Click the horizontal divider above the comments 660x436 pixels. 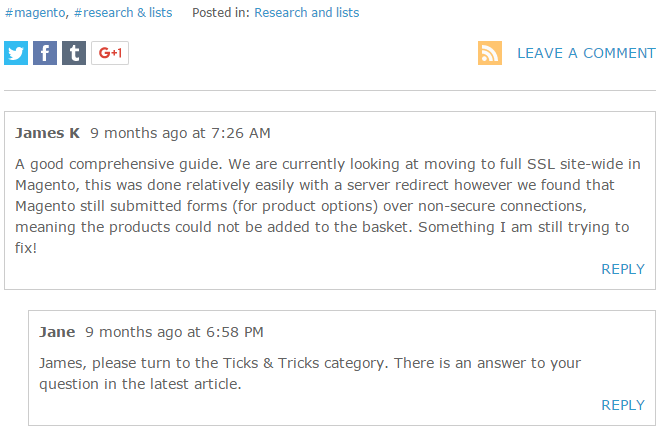click(x=330, y=91)
